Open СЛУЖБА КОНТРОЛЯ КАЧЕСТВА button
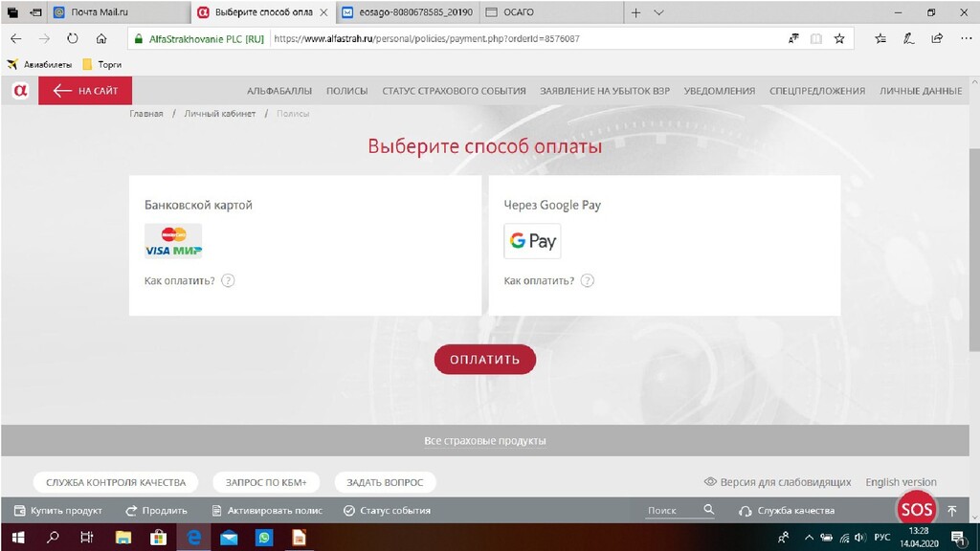 [116, 482]
